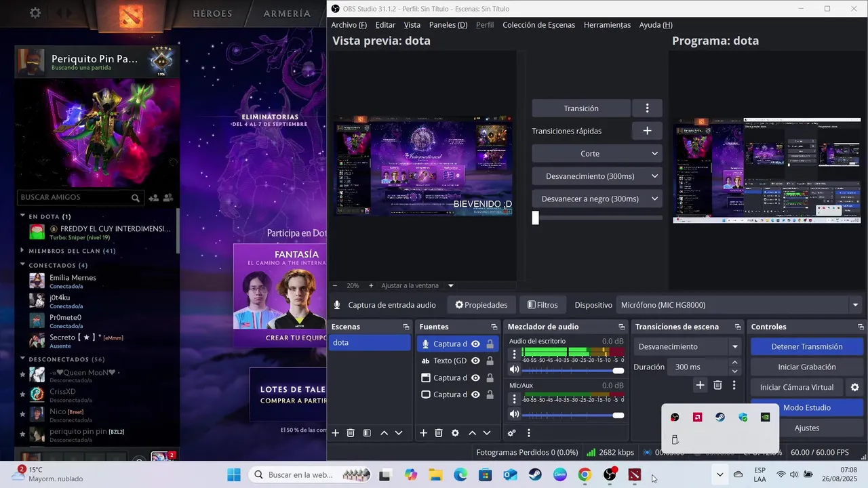
Task: Open mixer menu dots at dock bottom
Action: coord(529,433)
